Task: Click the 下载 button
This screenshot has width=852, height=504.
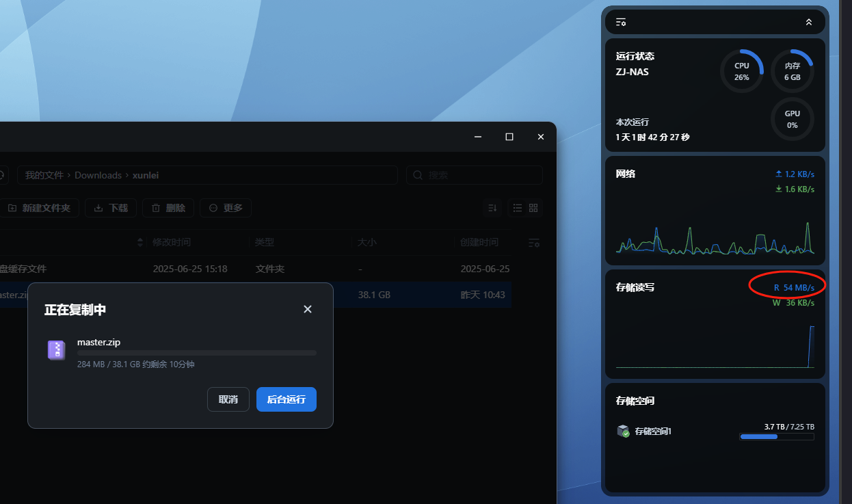Action: [111, 208]
